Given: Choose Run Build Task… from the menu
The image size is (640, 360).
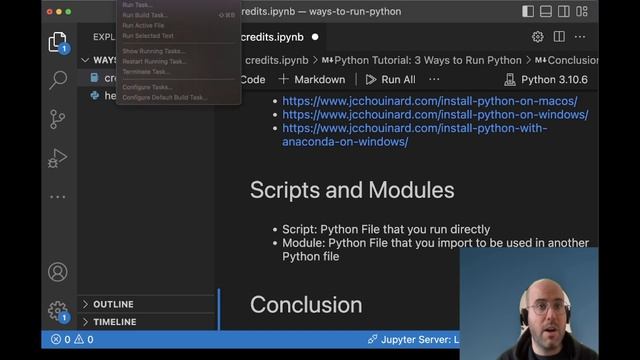Looking at the screenshot, I should [x=178, y=15].
